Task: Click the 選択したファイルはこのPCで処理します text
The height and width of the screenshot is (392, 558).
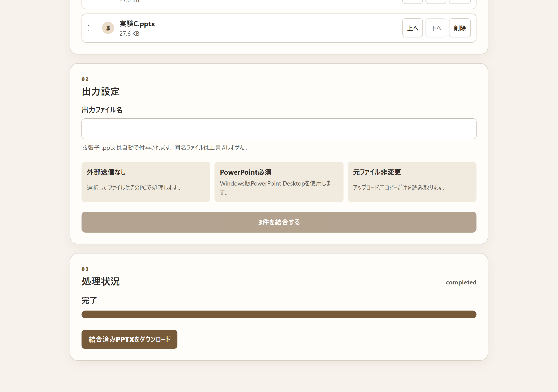Action: (134, 188)
